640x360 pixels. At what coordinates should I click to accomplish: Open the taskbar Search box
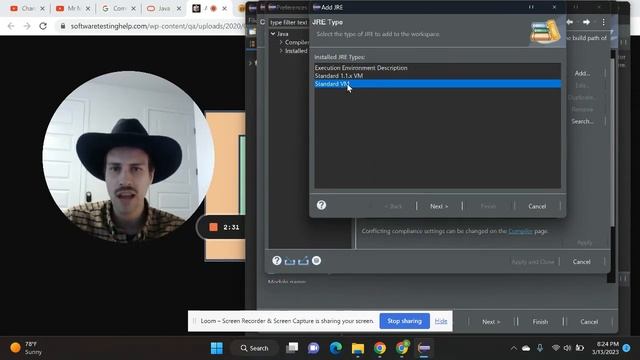click(255, 348)
